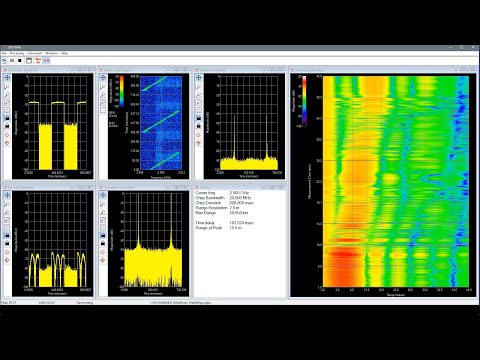Click the spectrogram rainbow color scale

pyautogui.click(x=121, y=91)
